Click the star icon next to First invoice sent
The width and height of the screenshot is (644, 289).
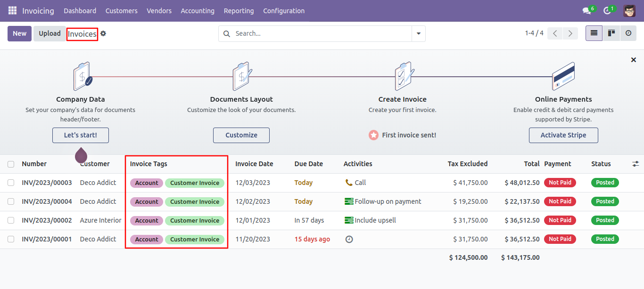tap(373, 135)
